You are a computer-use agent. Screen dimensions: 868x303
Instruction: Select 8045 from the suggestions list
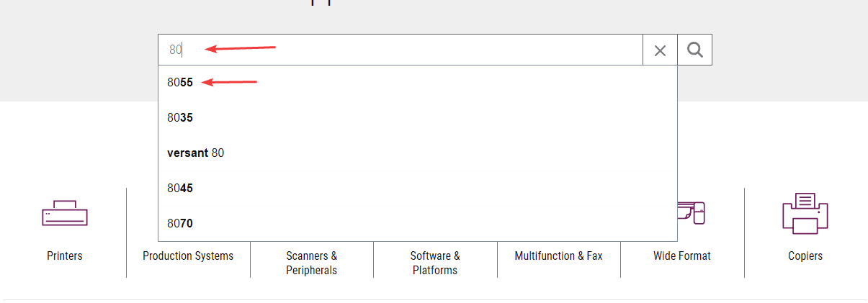(180, 188)
